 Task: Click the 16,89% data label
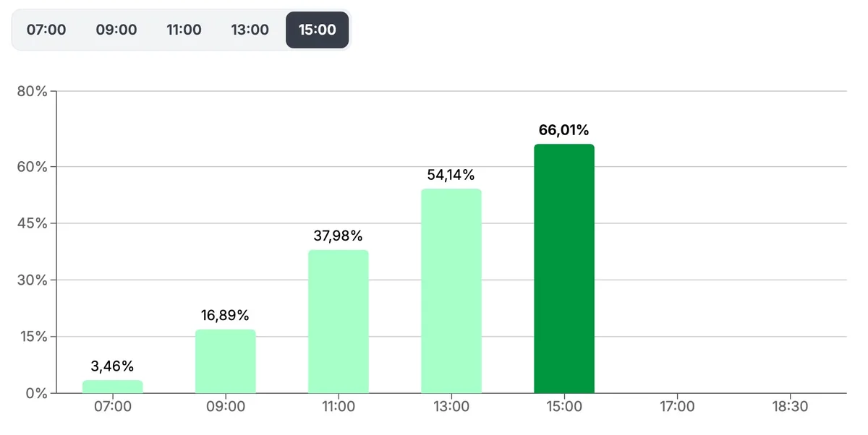tap(226, 316)
